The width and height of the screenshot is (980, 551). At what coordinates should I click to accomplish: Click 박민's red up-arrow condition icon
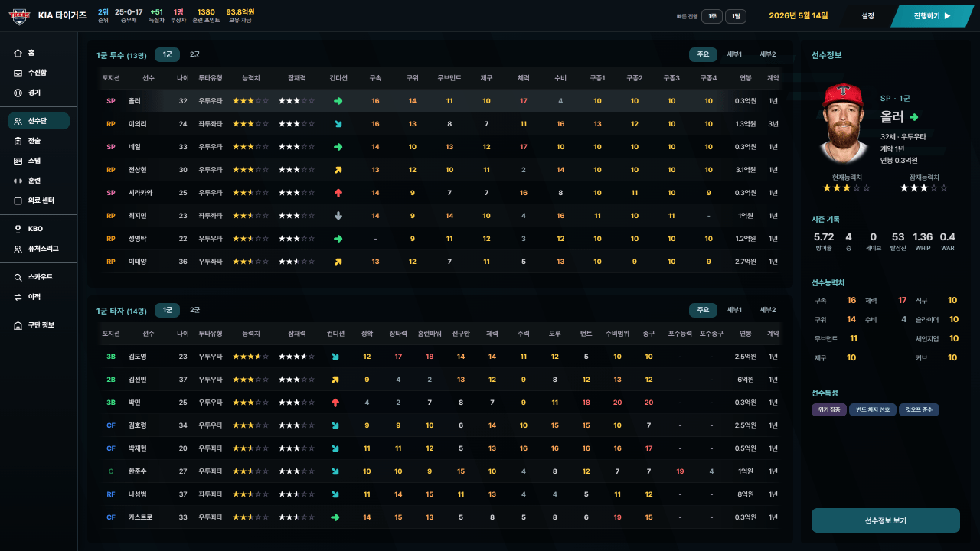(335, 403)
